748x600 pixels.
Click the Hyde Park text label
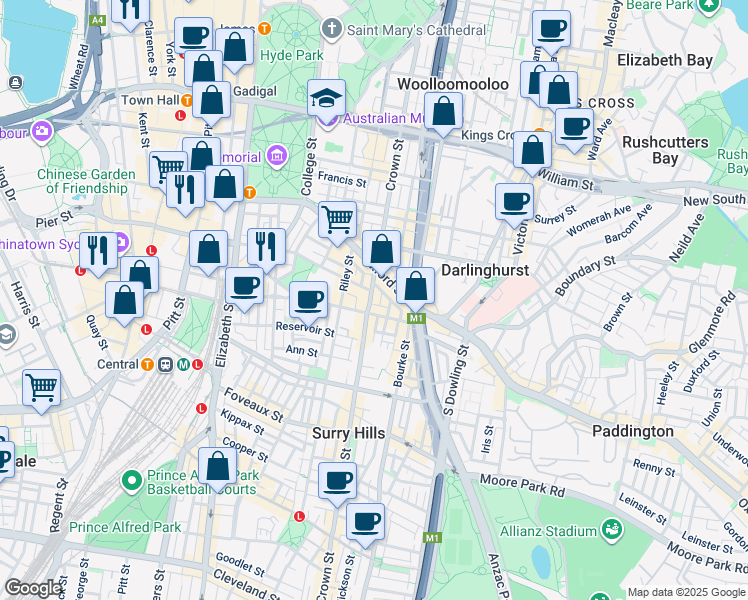[291, 55]
